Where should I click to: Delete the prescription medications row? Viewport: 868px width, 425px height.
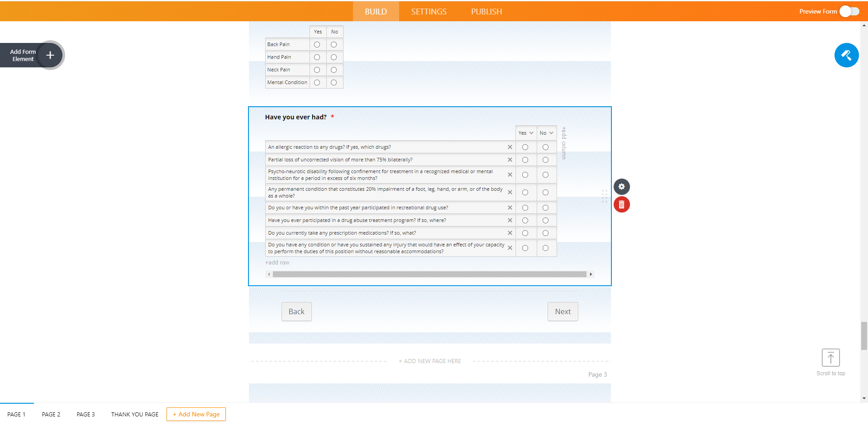click(510, 233)
